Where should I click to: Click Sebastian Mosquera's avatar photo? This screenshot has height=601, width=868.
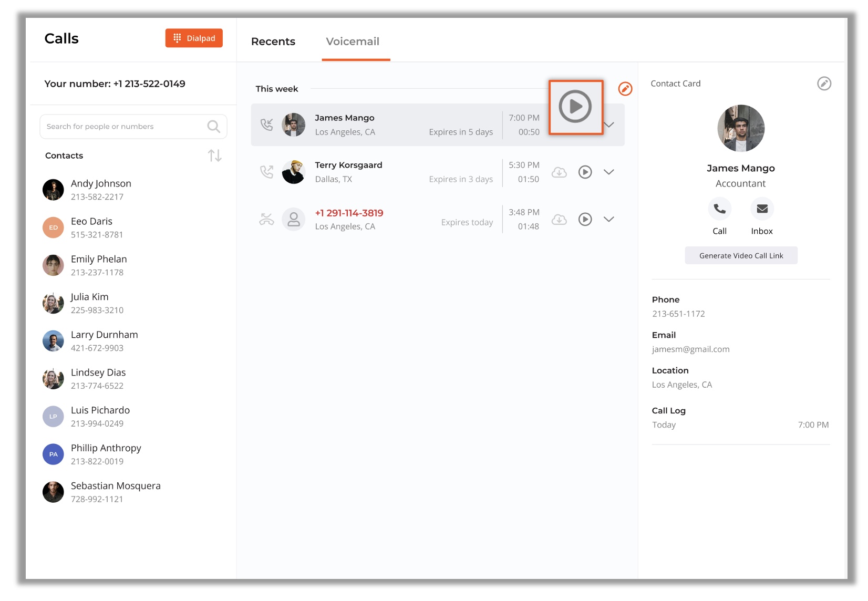pos(53,493)
